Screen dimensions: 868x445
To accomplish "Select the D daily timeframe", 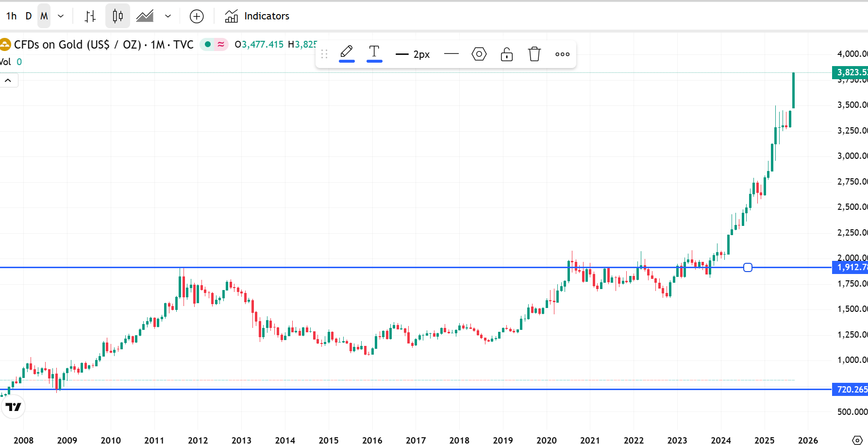I will (29, 16).
